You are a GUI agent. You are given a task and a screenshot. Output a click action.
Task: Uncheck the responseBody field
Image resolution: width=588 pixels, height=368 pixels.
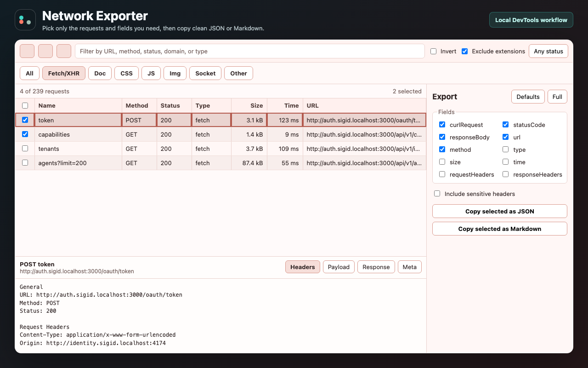point(442,137)
